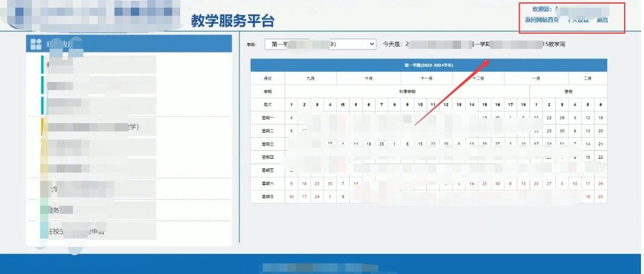Viewport: 644px width, 274px height.
Task: Open the 个人设置 link
Action: tap(578, 20)
